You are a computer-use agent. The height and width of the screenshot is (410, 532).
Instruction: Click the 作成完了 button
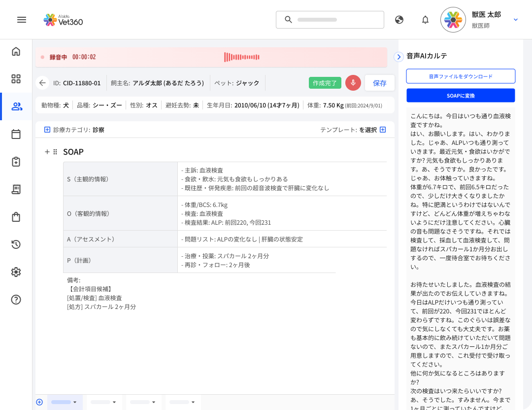(325, 83)
